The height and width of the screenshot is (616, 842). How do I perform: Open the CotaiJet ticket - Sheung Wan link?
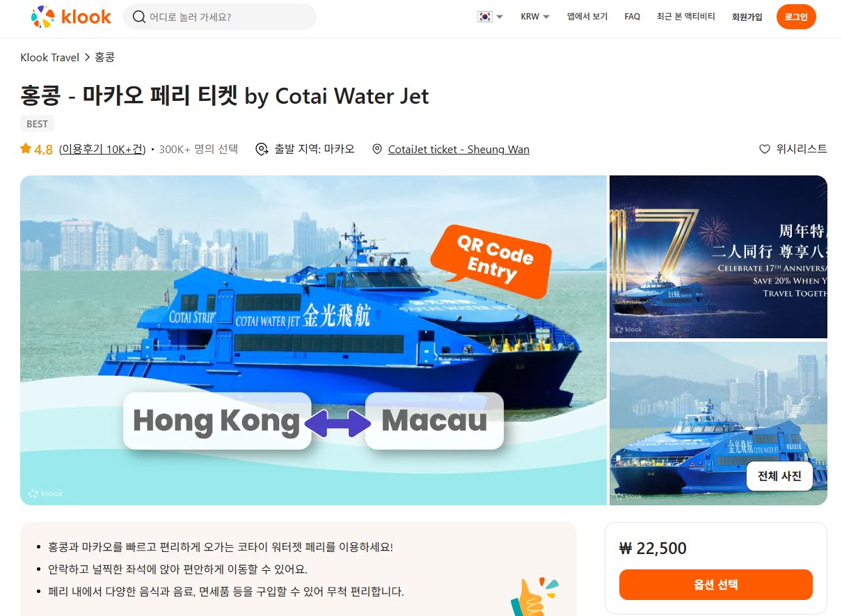pyautogui.click(x=459, y=149)
